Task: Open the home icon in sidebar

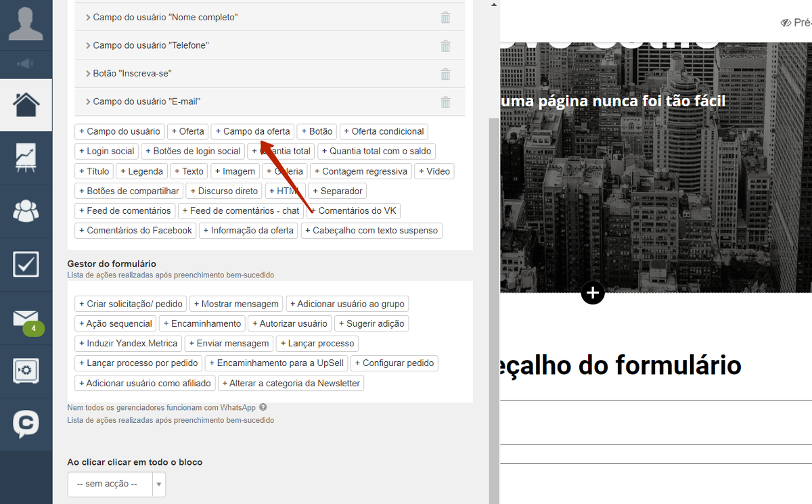Action: tap(26, 105)
